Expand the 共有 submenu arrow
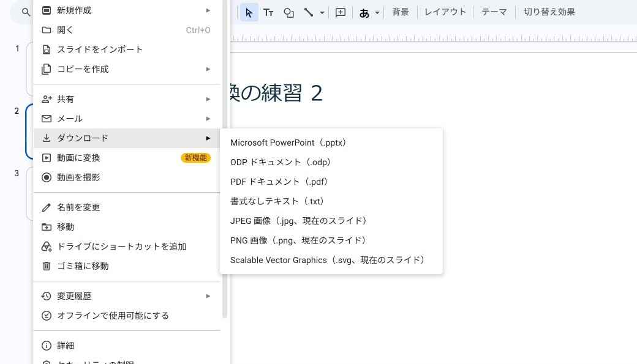Screen dimensions: 637x364 [x=208, y=99]
